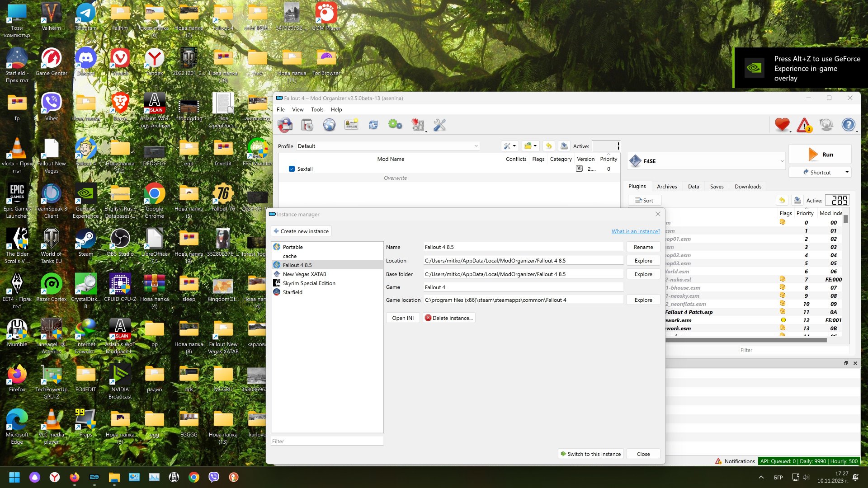This screenshot has height=488, width=868.
Task: Click the red warning notifications icon
Action: tap(804, 125)
